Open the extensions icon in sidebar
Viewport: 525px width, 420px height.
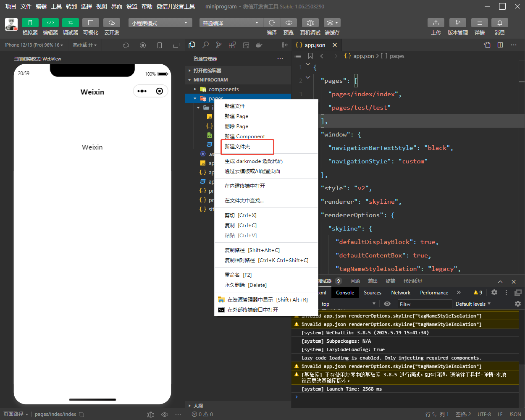pyautogui.click(x=232, y=45)
